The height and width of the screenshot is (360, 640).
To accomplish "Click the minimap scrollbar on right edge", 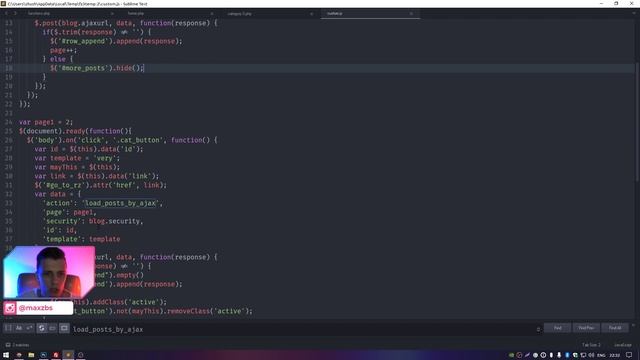I will [x=638, y=122].
